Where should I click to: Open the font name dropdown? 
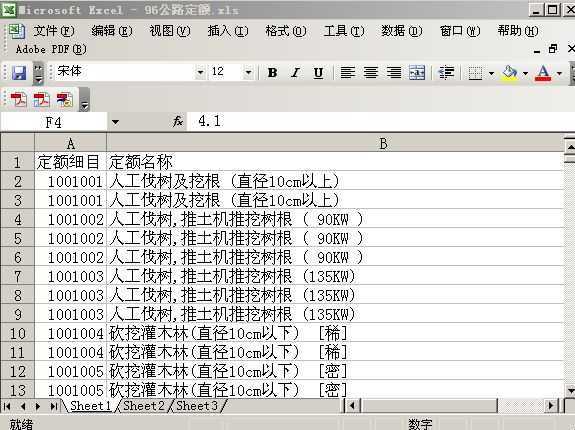(200, 72)
